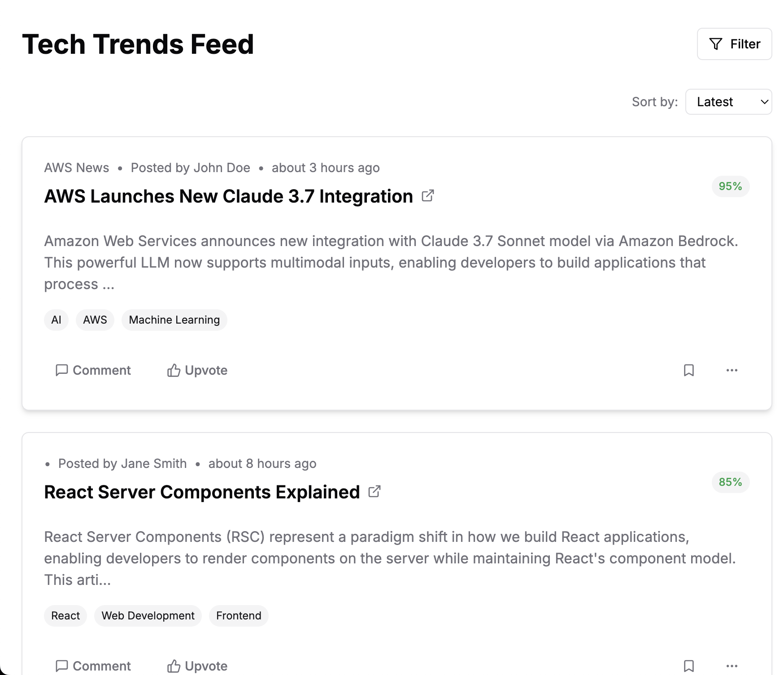This screenshot has width=784, height=675.
Task: Click the Machine Learning tag
Action: pyautogui.click(x=174, y=320)
